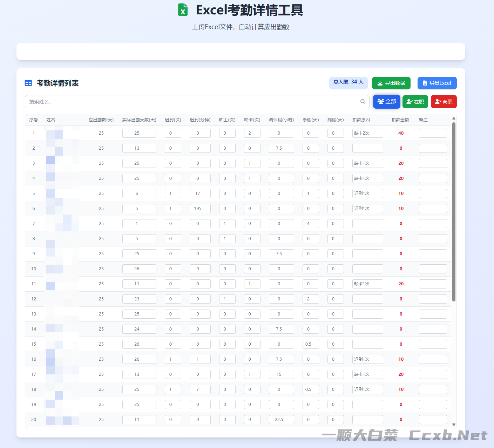Viewport: 494px width, 448px height.
Task: Click the 导出数据 export button
Action: (391, 83)
